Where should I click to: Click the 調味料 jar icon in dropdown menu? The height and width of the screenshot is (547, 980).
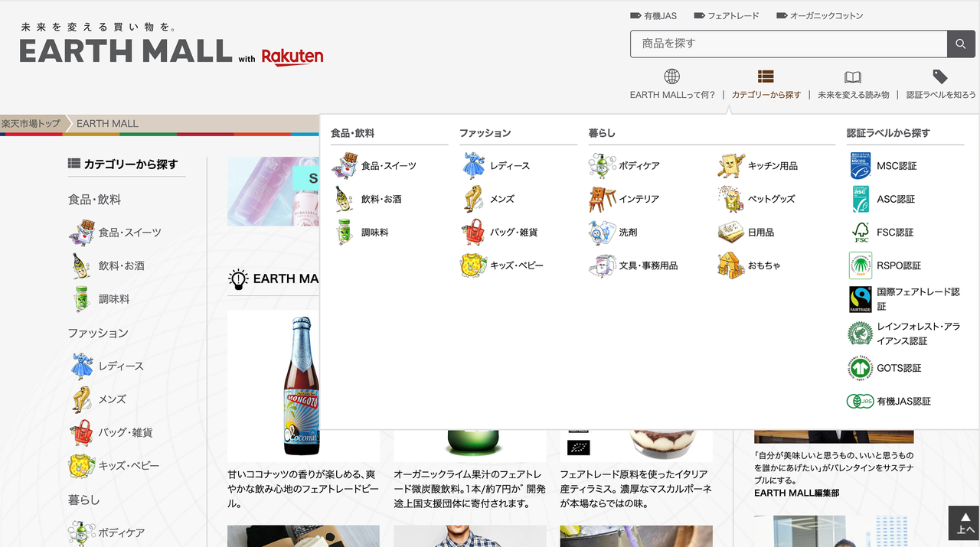344,232
